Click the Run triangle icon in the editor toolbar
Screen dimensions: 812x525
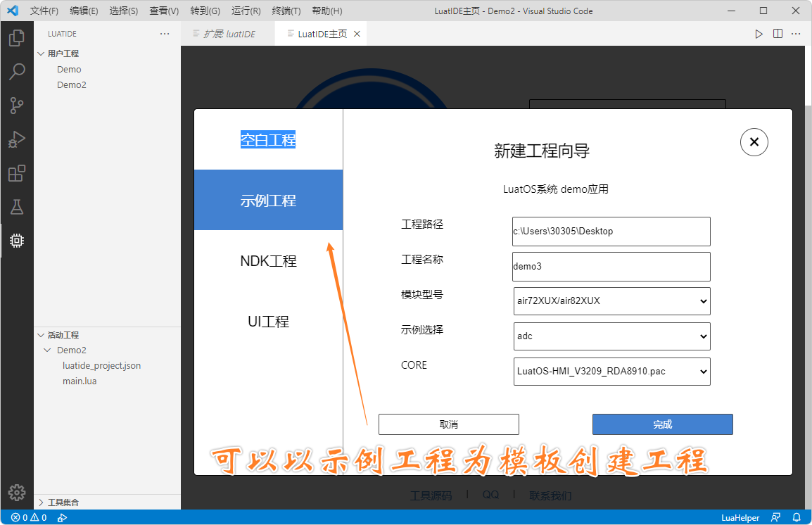pos(759,34)
